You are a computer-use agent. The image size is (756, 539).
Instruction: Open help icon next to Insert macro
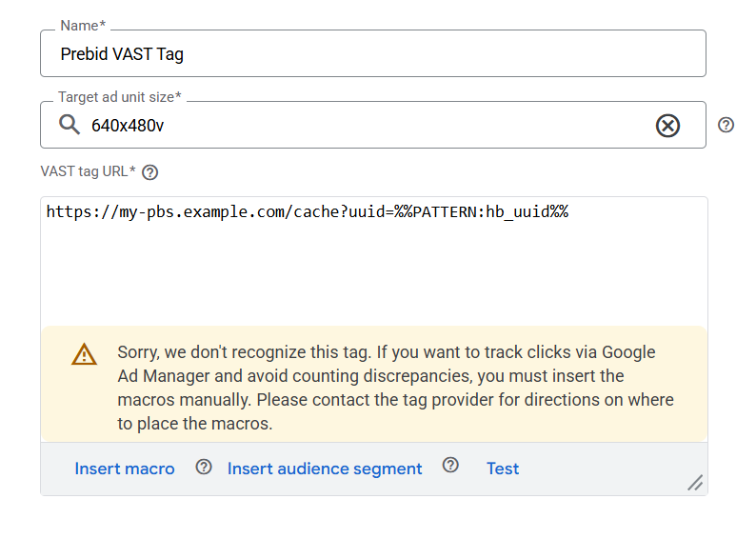(203, 467)
